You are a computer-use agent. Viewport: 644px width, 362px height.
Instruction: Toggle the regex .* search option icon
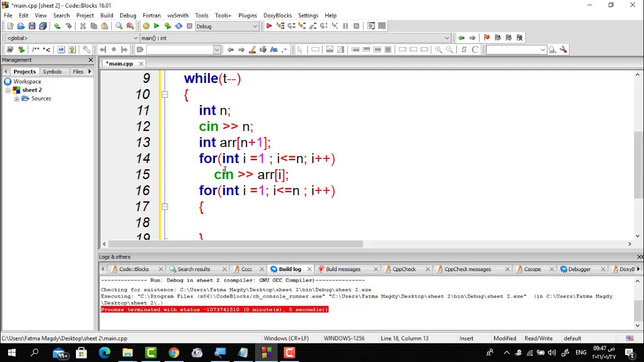coord(285,50)
